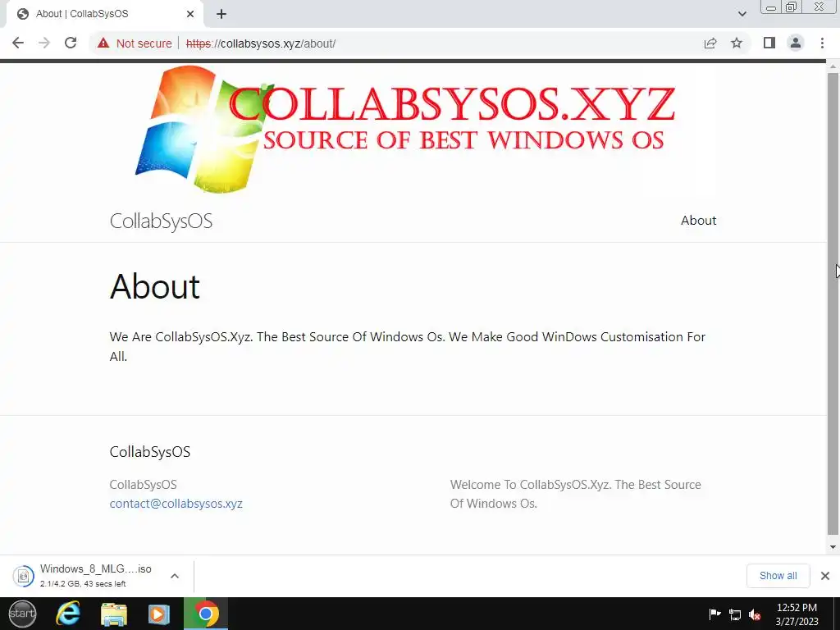Open a new browser tab
This screenshot has height=630, width=840.
click(221, 14)
